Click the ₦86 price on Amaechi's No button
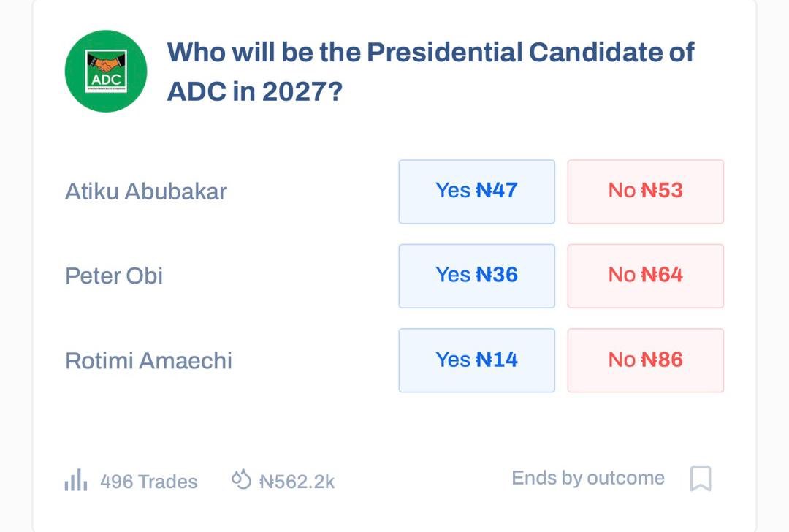 pos(662,360)
